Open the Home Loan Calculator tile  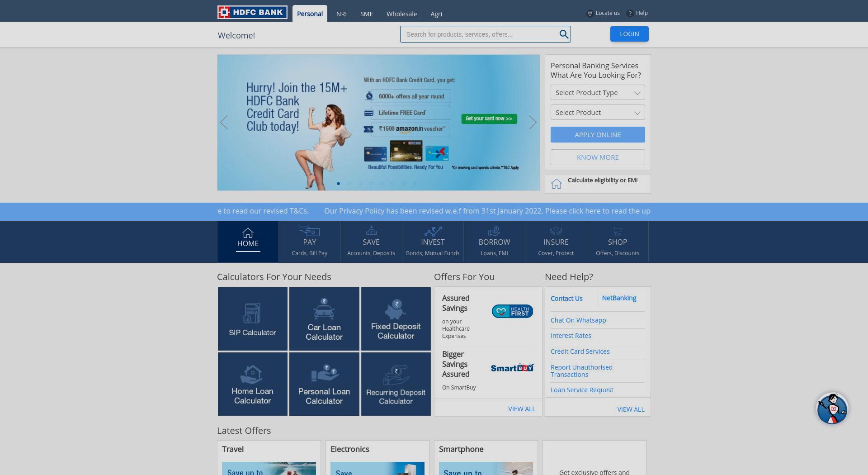point(252,384)
